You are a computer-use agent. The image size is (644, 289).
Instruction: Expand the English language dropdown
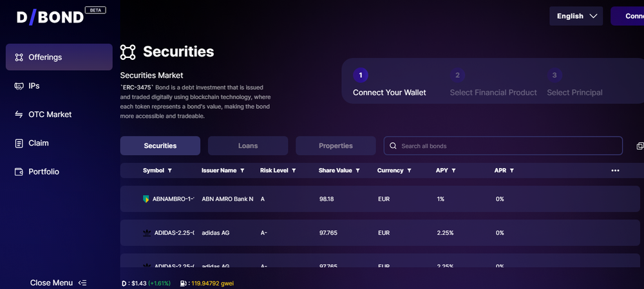pyautogui.click(x=576, y=16)
